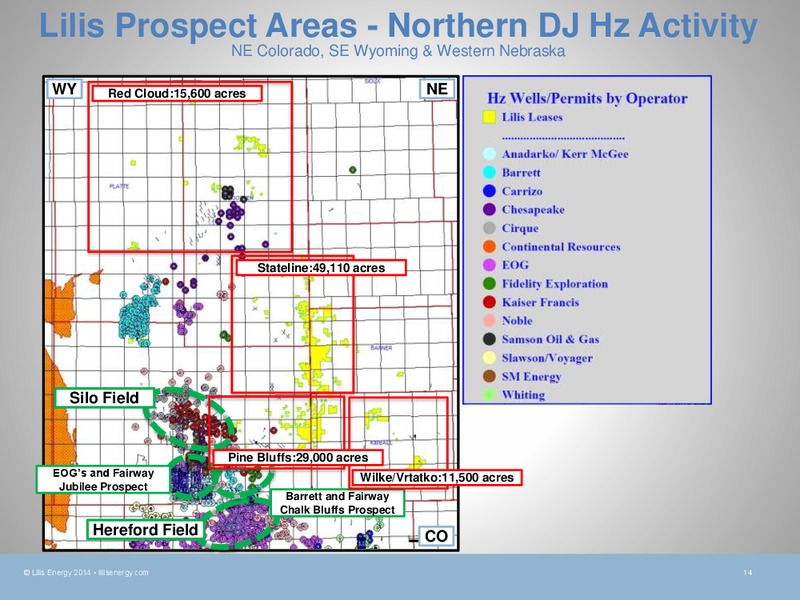Select the 'Cirque' legend text
Viewport: 800px width, 600px height.
[520, 229]
